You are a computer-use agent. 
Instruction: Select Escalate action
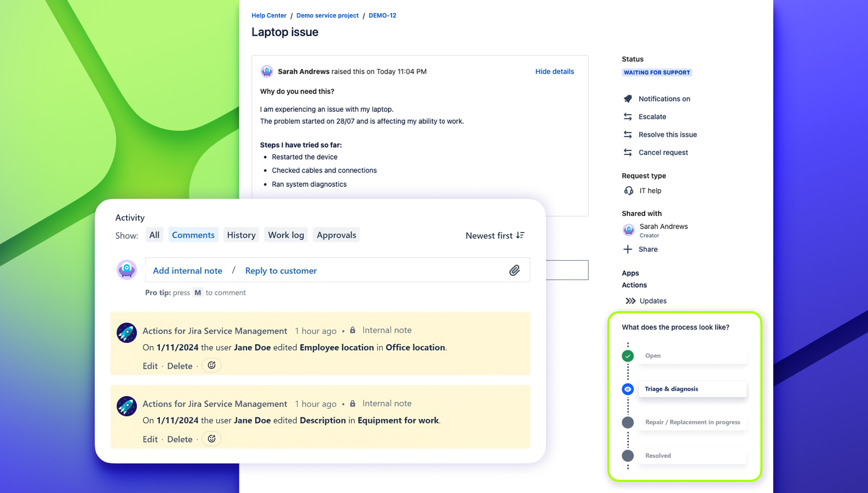point(652,117)
